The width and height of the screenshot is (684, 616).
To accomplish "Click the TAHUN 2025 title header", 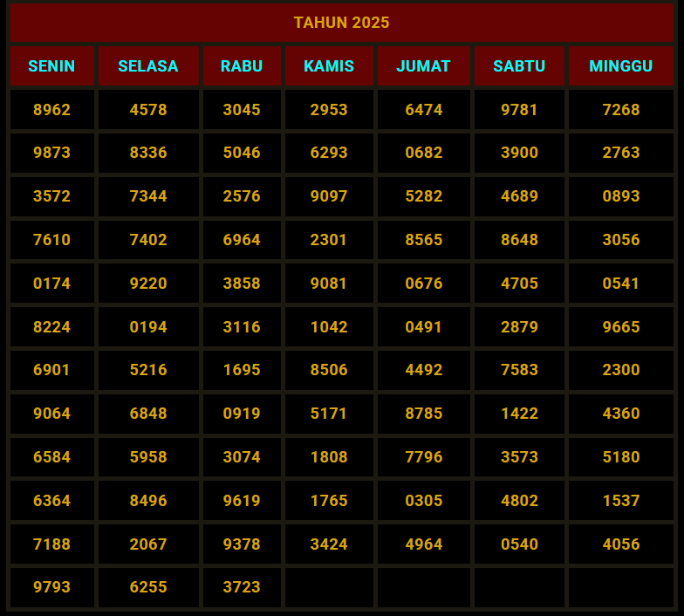I will click(x=342, y=23).
